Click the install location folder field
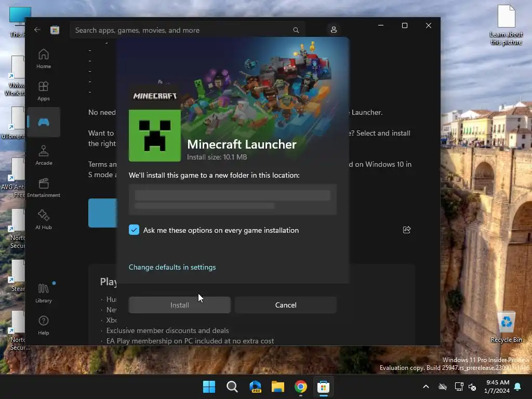Screen dimensions: 532x399 pos(232,199)
